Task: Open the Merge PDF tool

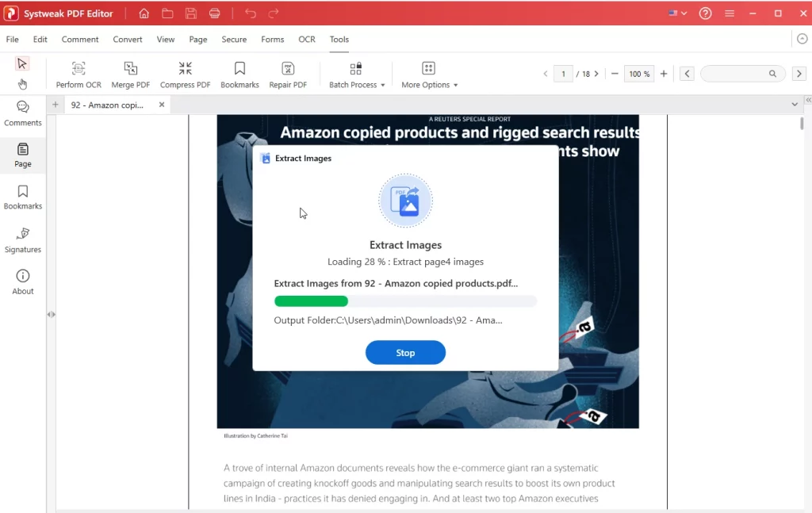Action: 131,75
